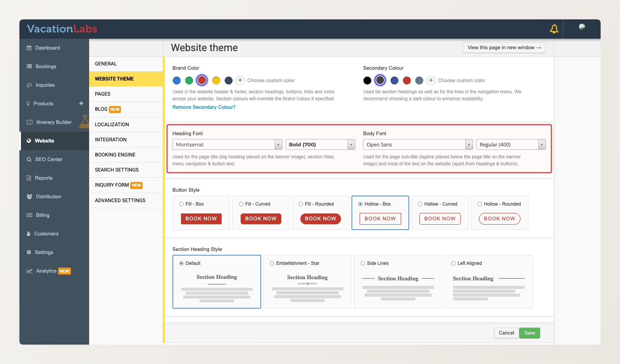Pick the green Brand Color swatch
This screenshot has height=364, width=620.
[x=189, y=80]
